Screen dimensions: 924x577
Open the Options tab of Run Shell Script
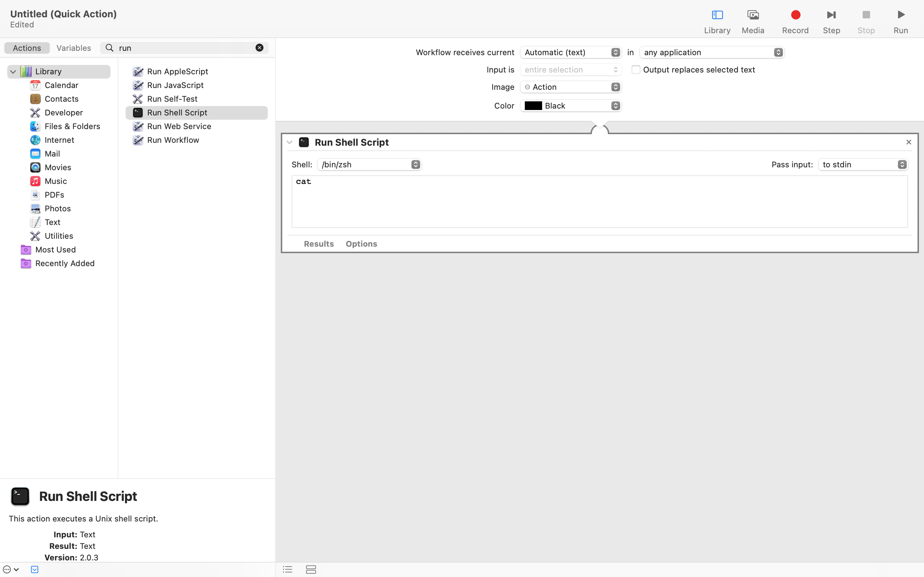click(361, 244)
